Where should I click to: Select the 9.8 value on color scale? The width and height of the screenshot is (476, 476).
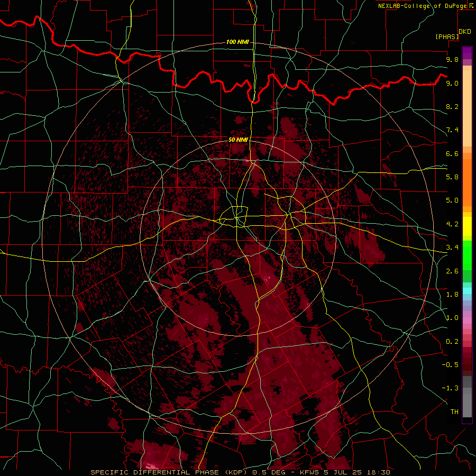pyautogui.click(x=452, y=59)
